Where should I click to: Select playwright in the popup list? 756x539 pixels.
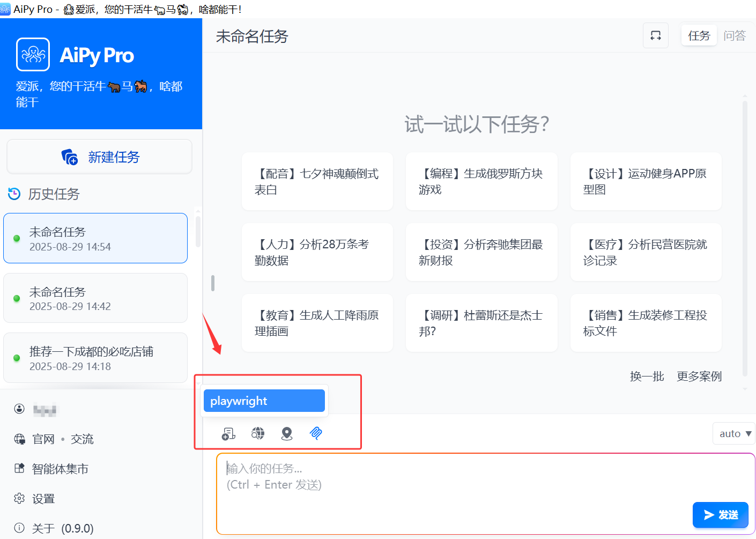click(264, 401)
